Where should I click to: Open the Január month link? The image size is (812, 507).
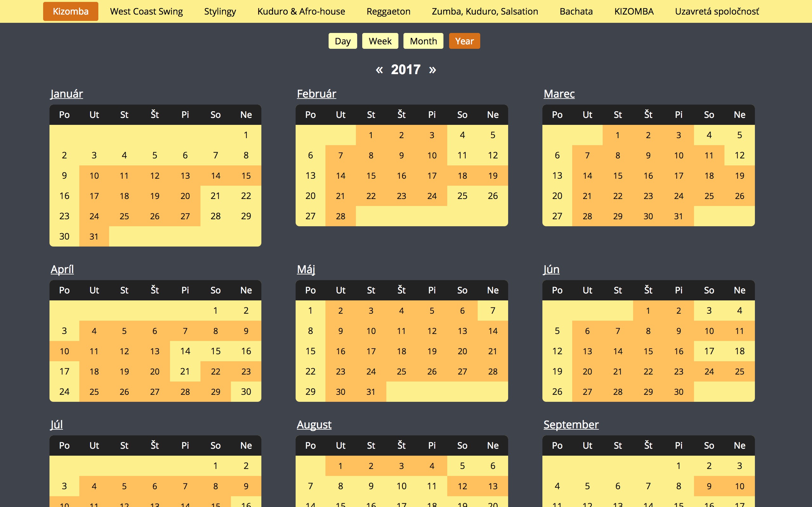(67, 94)
